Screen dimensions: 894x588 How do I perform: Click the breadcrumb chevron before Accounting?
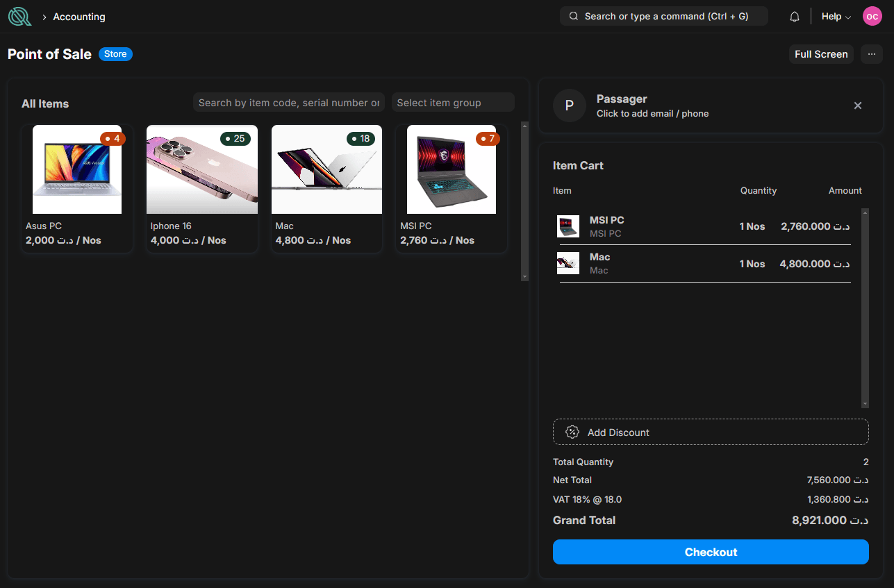(44, 17)
